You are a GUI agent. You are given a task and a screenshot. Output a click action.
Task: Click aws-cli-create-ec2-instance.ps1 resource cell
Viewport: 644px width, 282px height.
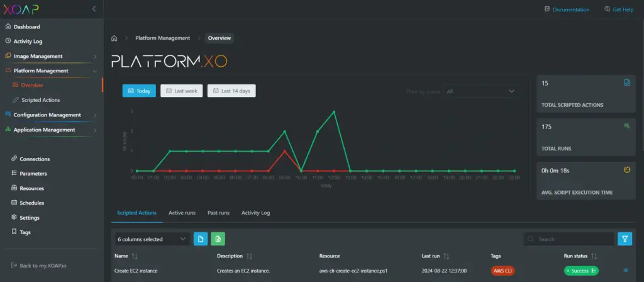point(353,271)
